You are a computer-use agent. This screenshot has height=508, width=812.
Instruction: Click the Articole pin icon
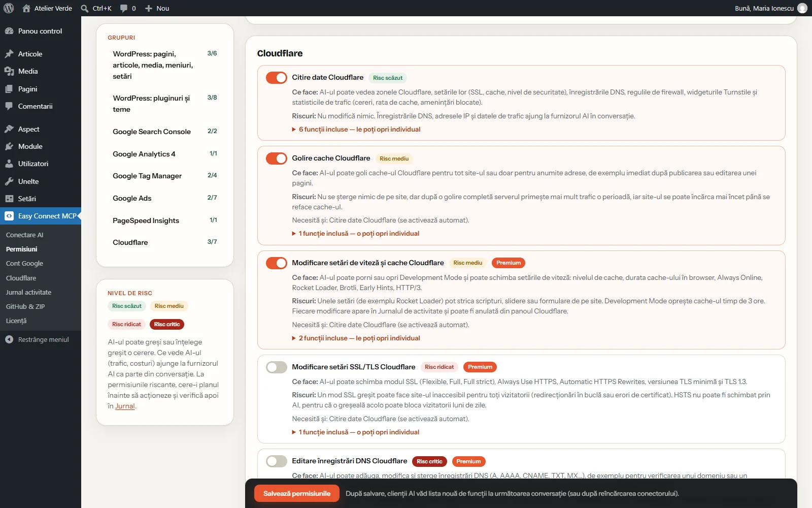pos(9,54)
